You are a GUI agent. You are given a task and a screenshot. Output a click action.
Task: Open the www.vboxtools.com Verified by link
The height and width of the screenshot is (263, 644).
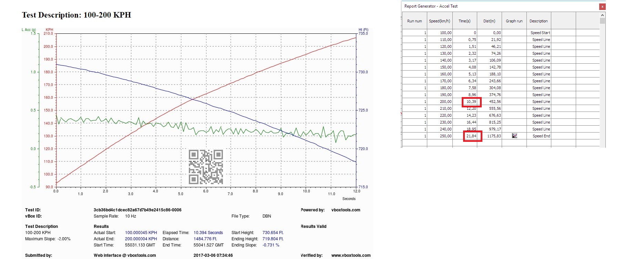tap(351, 255)
